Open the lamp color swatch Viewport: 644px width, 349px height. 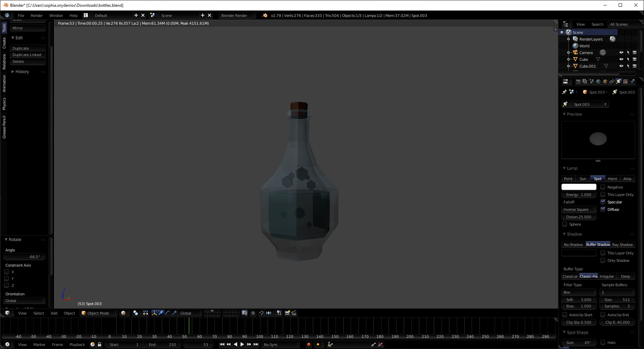point(578,186)
